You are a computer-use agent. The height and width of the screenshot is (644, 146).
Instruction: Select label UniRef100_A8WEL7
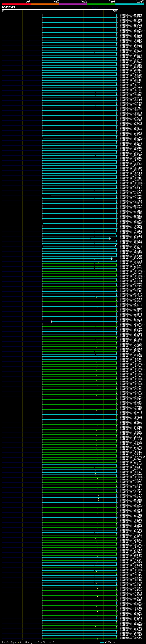click(x=131, y=40)
